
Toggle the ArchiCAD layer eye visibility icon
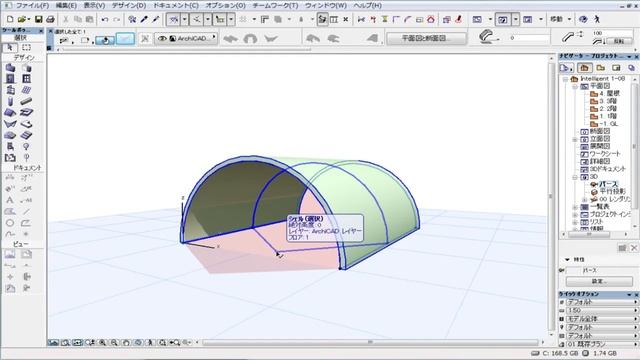[162, 38]
